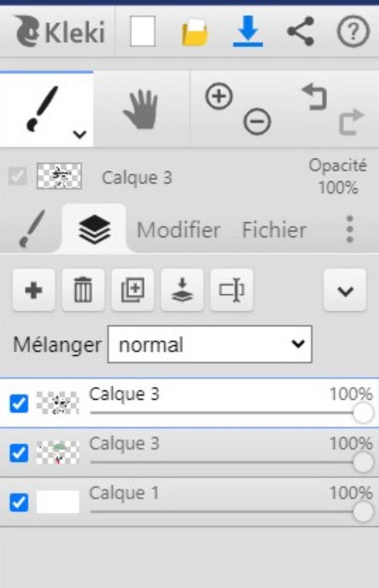Expand the brush tool chevron menu
Image resolution: width=379 pixels, height=588 pixels.
(80, 134)
